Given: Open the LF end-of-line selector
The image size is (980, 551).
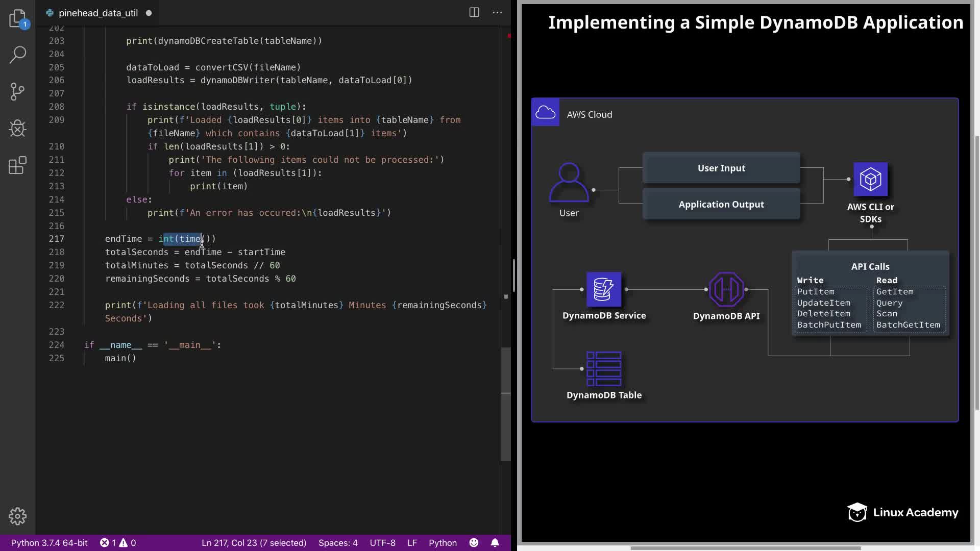Looking at the screenshot, I should click(412, 542).
